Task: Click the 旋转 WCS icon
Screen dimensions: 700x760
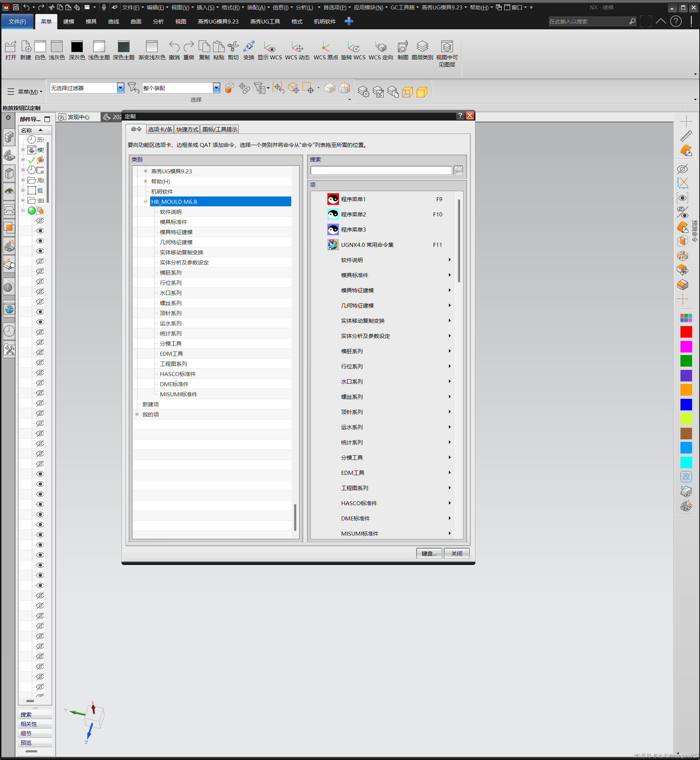Action: point(353,47)
